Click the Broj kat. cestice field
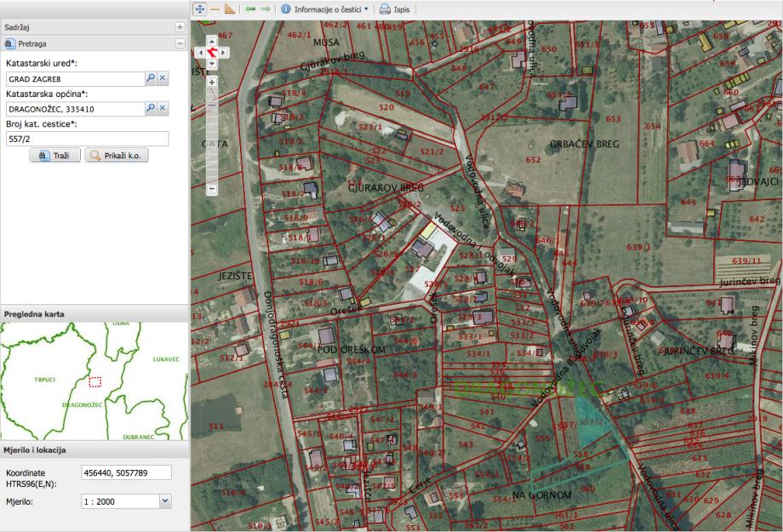 (87, 139)
